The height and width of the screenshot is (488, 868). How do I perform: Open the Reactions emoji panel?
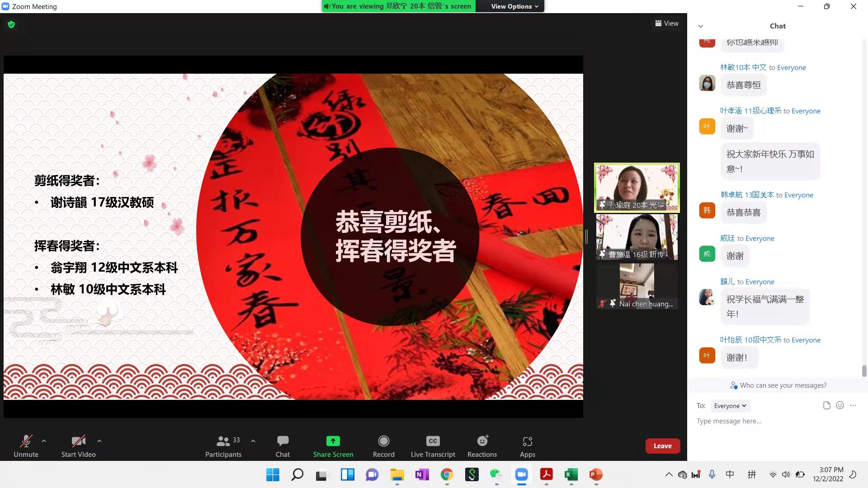[x=482, y=441]
